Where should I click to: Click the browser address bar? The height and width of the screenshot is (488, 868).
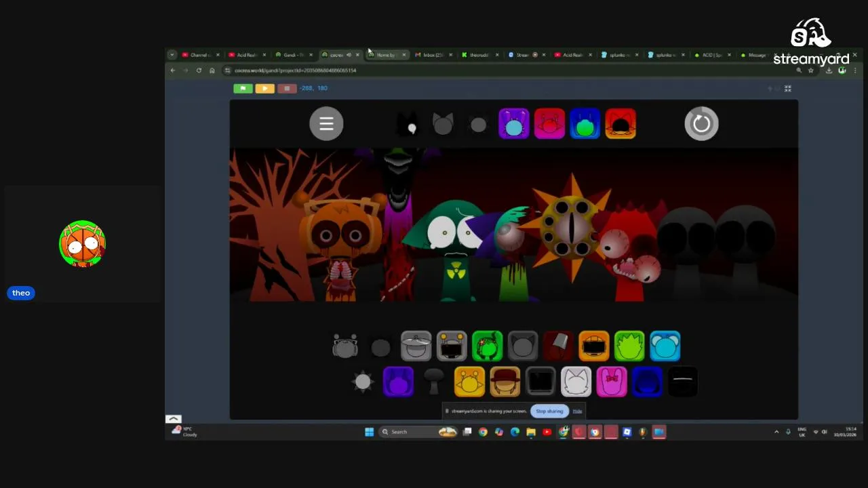[509, 70]
